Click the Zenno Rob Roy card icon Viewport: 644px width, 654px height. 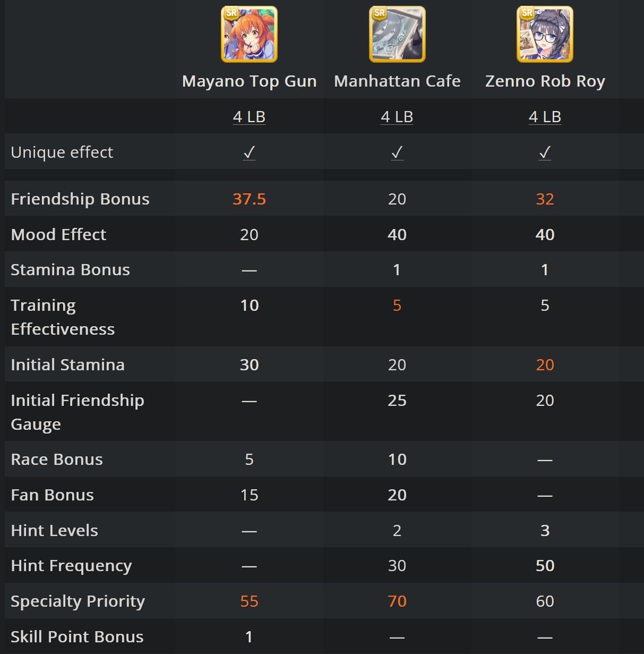[x=545, y=35]
